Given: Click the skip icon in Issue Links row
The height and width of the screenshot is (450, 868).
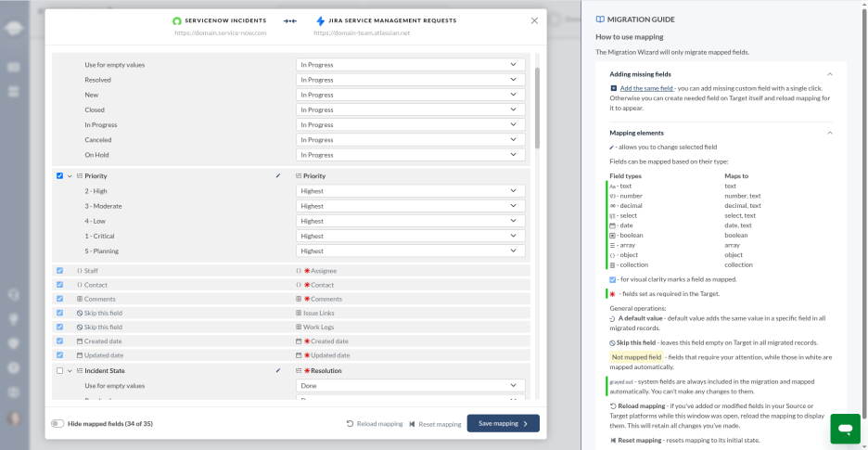Looking at the screenshot, I should pos(80,313).
